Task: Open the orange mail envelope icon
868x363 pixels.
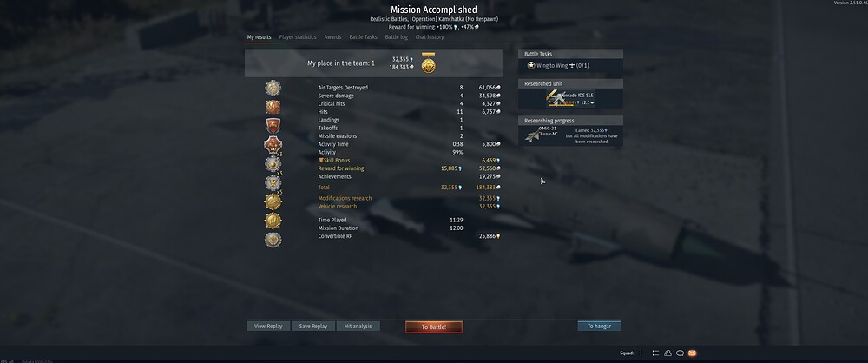Action: 692,353
